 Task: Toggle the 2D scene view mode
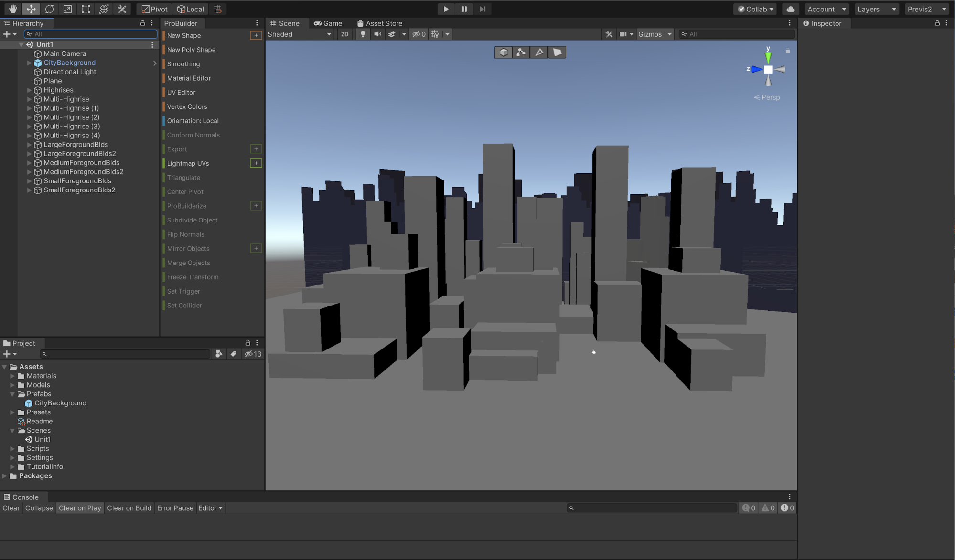pos(344,34)
